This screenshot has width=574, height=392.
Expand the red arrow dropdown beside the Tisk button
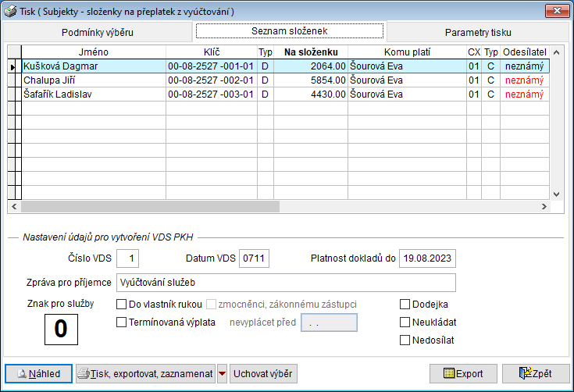click(223, 373)
